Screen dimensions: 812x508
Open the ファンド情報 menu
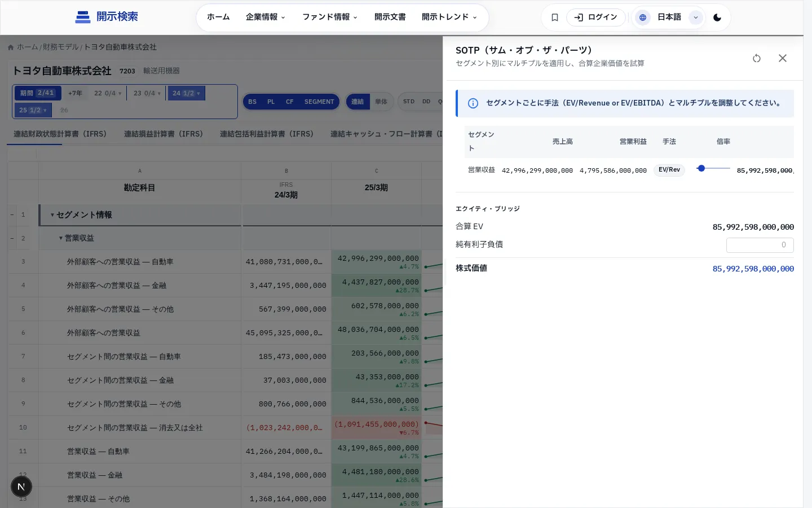pos(330,17)
